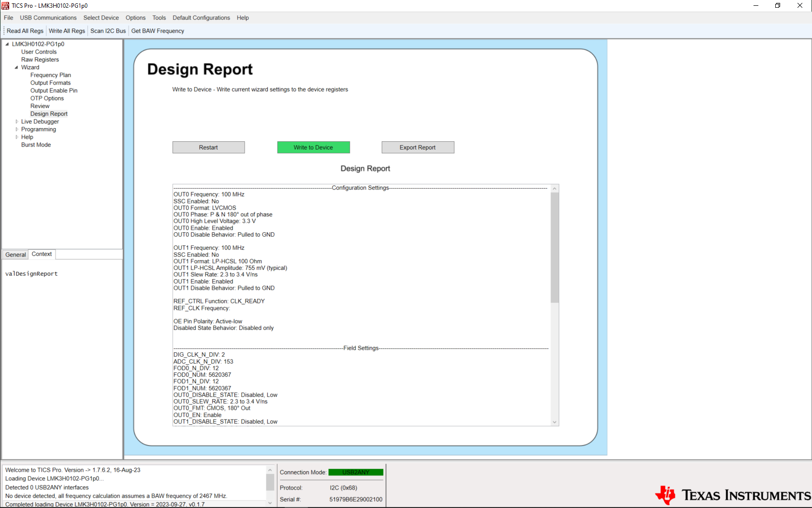The width and height of the screenshot is (812, 508).
Task: Click the OUT0 Format: LVCMOS line
Action: [205, 208]
